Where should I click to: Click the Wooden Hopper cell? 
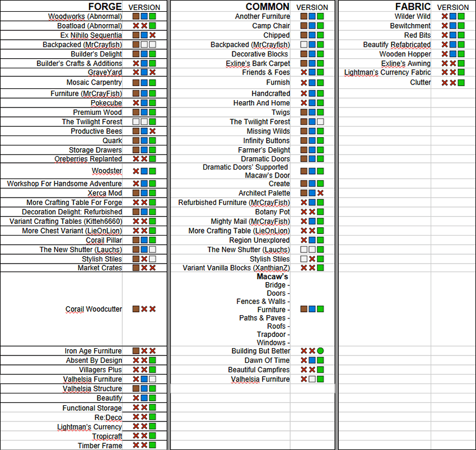click(385, 54)
